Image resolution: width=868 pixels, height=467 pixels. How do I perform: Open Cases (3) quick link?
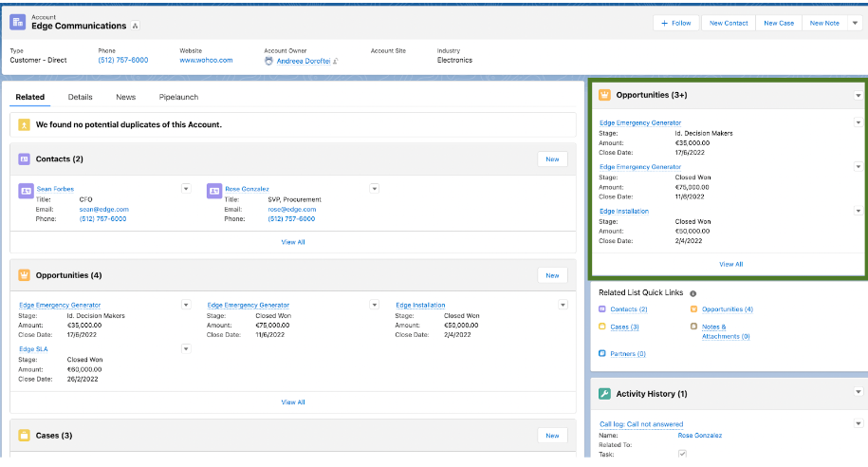click(624, 327)
